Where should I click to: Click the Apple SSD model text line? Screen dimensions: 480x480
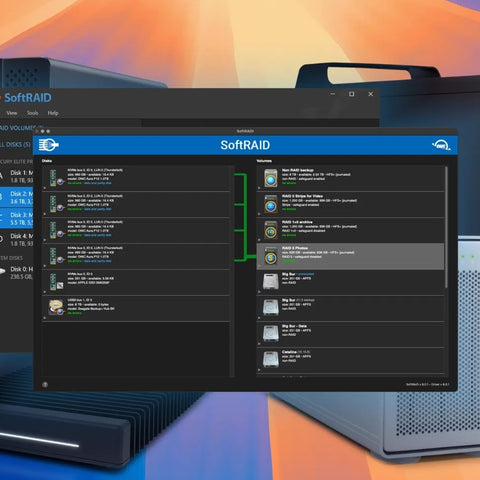88,283
